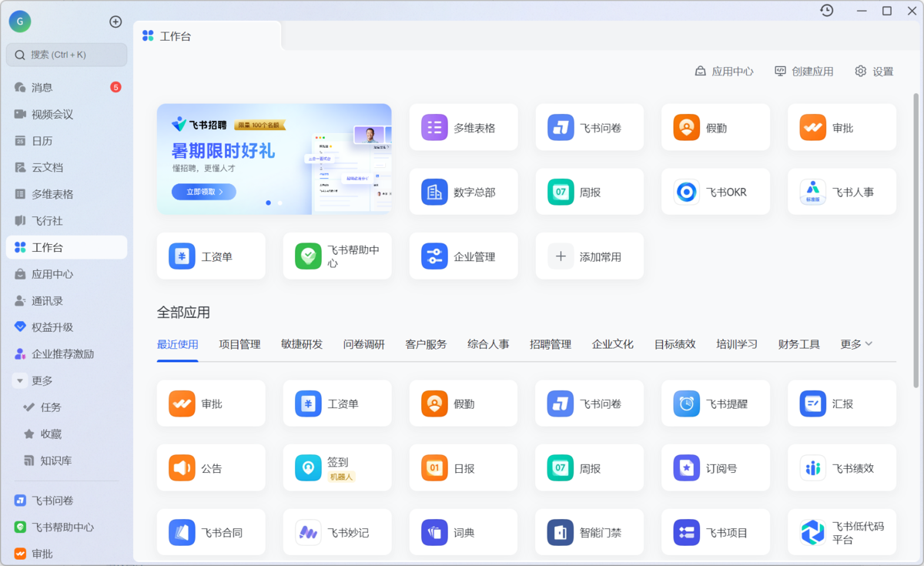924x566 pixels.
Task: Click the second banner carousel dot
Action: (x=280, y=203)
